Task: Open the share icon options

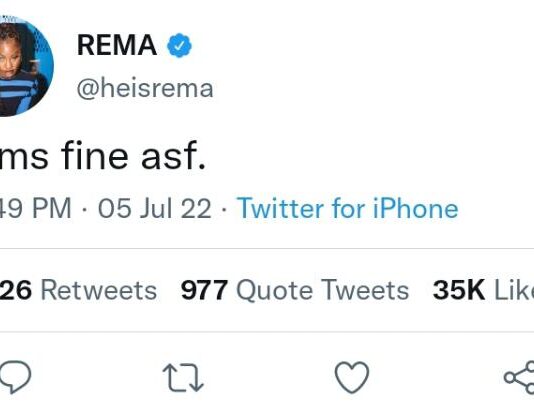Action: pos(519,377)
